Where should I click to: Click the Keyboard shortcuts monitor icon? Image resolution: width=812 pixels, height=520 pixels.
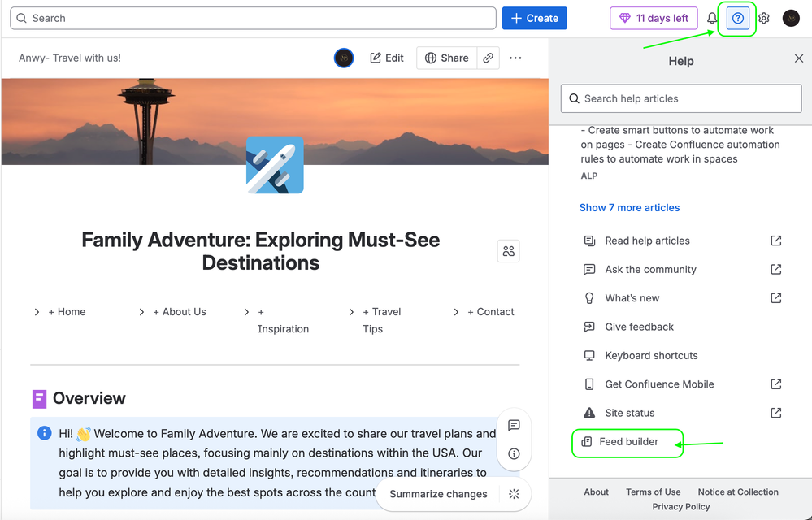[x=589, y=355]
